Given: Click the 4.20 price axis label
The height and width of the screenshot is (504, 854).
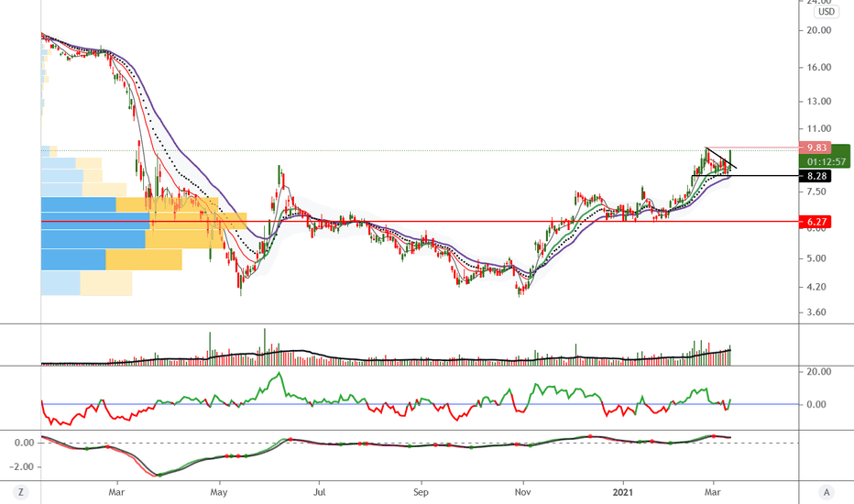Looking at the screenshot, I should (816, 287).
